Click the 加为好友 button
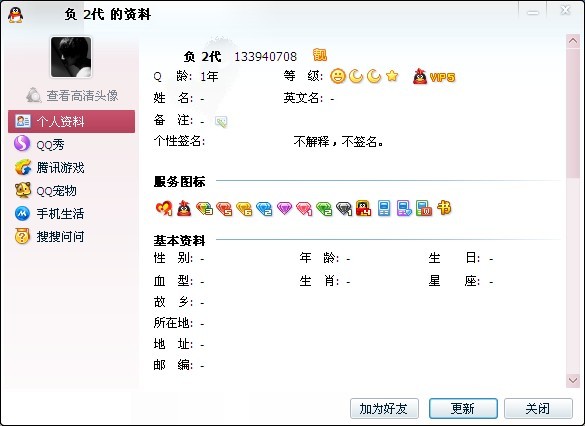The height and width of the screenshot is (426, 585). pyautogui.click(x=384, y=408)
